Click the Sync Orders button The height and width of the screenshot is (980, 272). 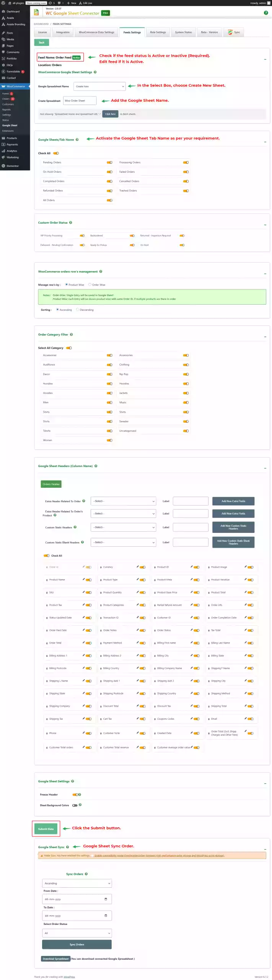77,944
